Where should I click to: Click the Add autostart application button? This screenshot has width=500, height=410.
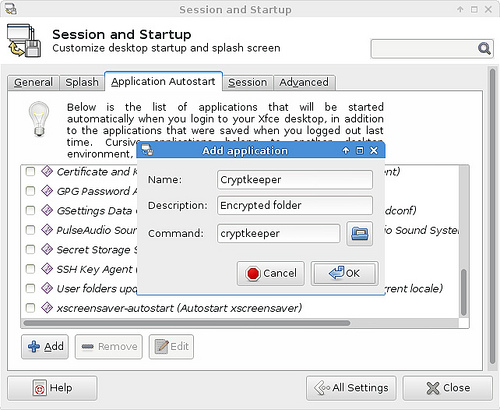coord(45,347)
